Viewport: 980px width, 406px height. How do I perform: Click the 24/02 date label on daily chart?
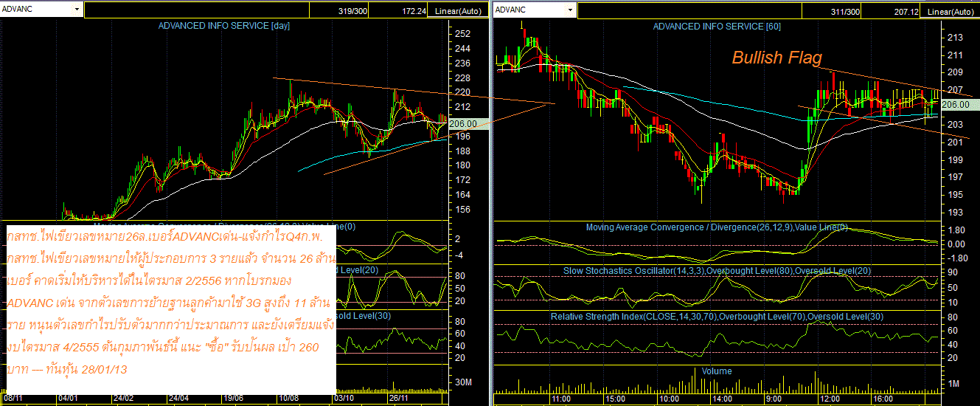[123, 399]
